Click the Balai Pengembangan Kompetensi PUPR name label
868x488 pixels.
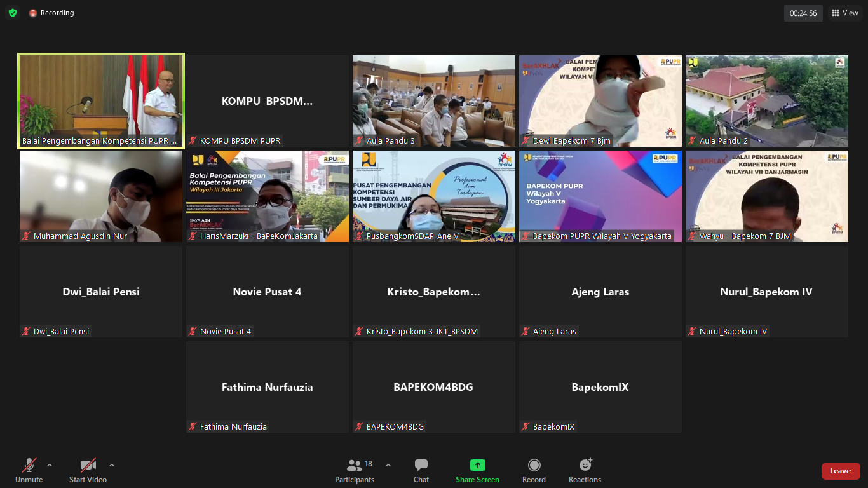(x=100, y=141)
